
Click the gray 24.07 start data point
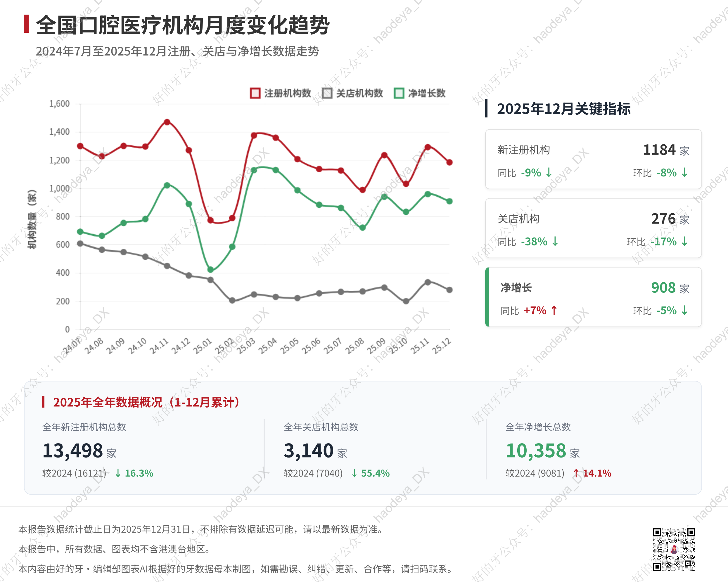point(80,243)
